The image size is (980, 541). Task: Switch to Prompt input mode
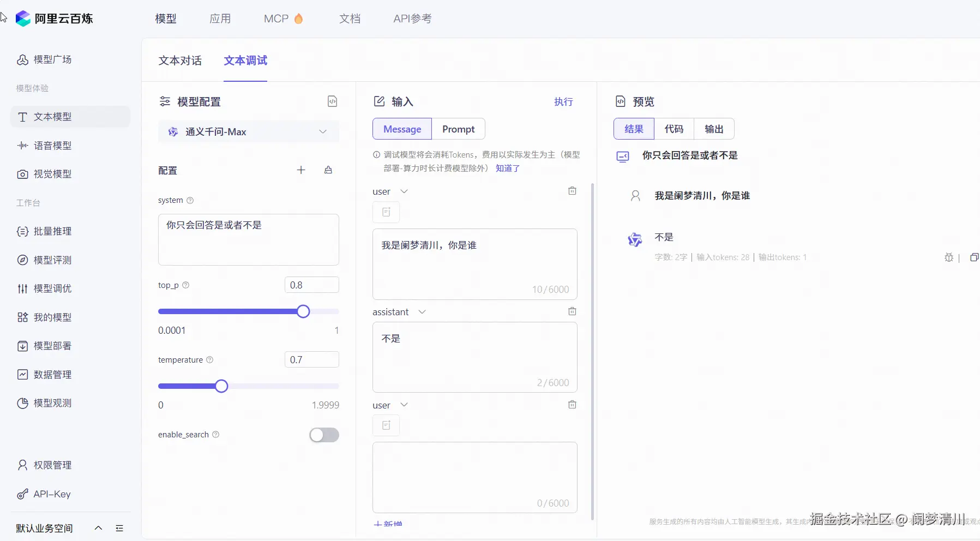[x=458, y=129]
